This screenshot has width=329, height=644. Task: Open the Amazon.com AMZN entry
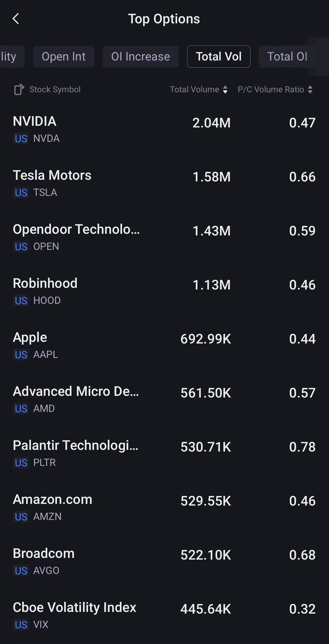164,508
